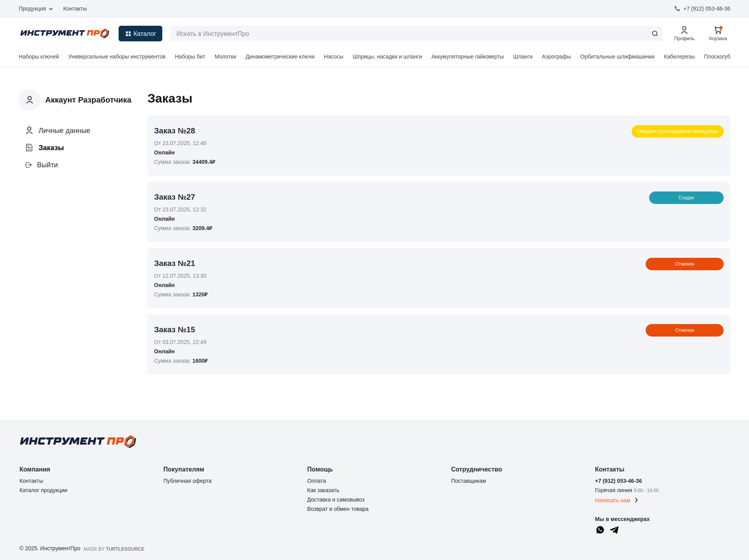The width and height of the screenshot is (749, 560).
Task: Open the Публичная оферта link
Action: click(187, 481)
